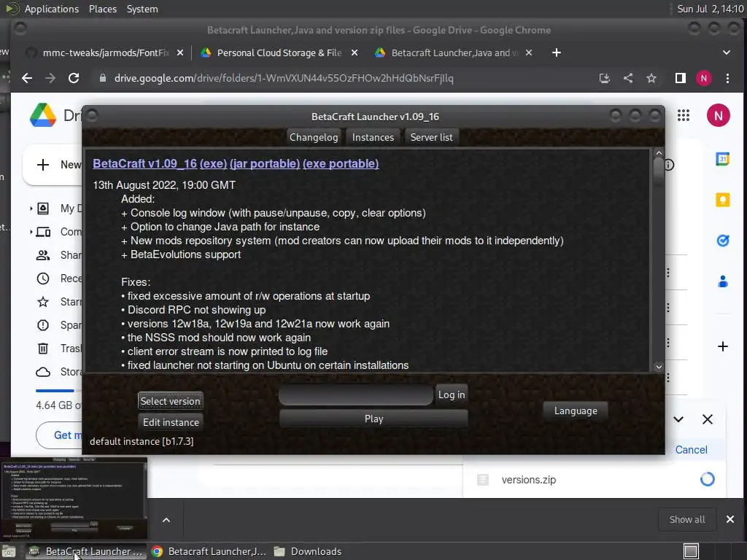Screen dimensions: 747x560
Task: Open Spam in Drive sidebar
Action: coord(58,325)
